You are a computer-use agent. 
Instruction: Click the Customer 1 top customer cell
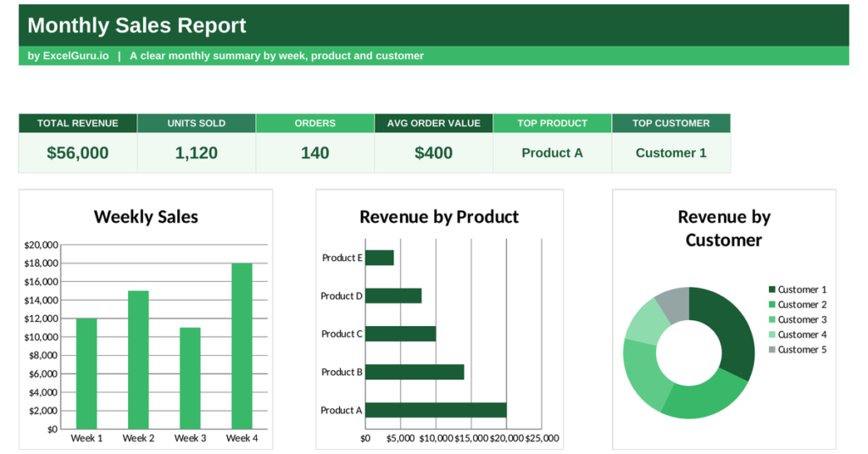[x=671, y=153]
